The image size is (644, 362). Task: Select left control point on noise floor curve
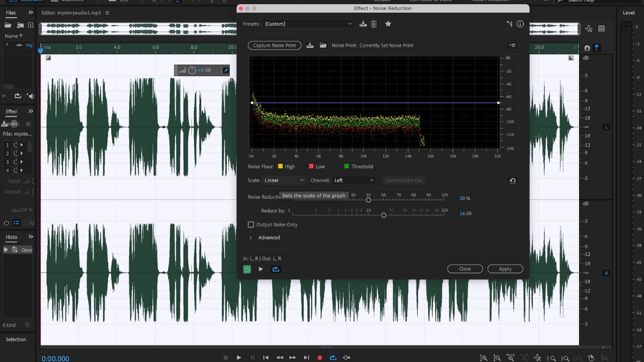[x=252, y=103]
